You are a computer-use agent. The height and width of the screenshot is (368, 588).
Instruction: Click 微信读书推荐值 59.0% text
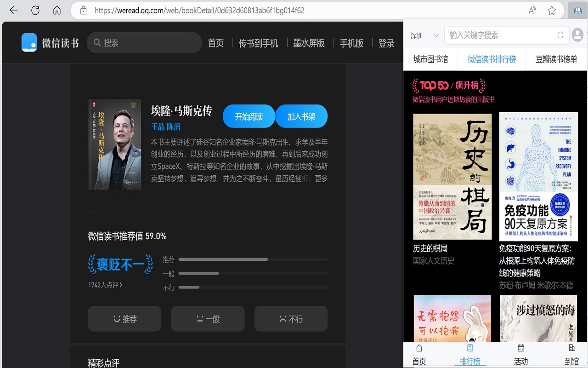(127, 236)
